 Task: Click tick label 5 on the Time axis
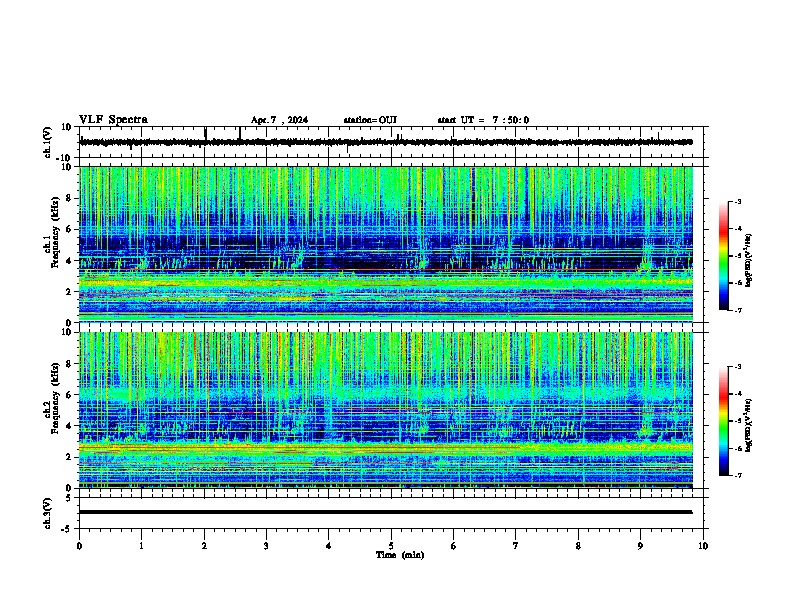coord(391,546)
